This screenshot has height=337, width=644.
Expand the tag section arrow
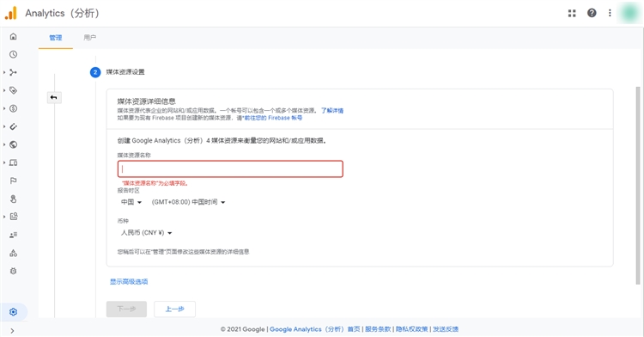(4, 90)
